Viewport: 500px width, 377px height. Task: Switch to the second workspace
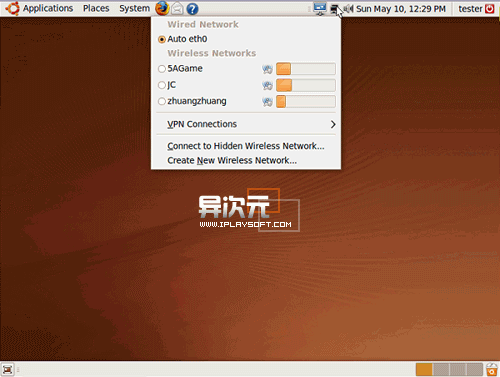(441, 370)
